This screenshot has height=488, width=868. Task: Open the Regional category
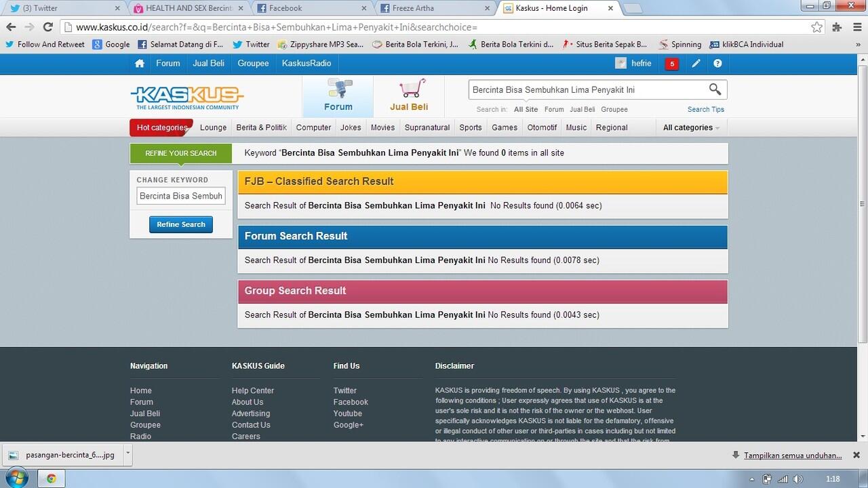[612, 127]
